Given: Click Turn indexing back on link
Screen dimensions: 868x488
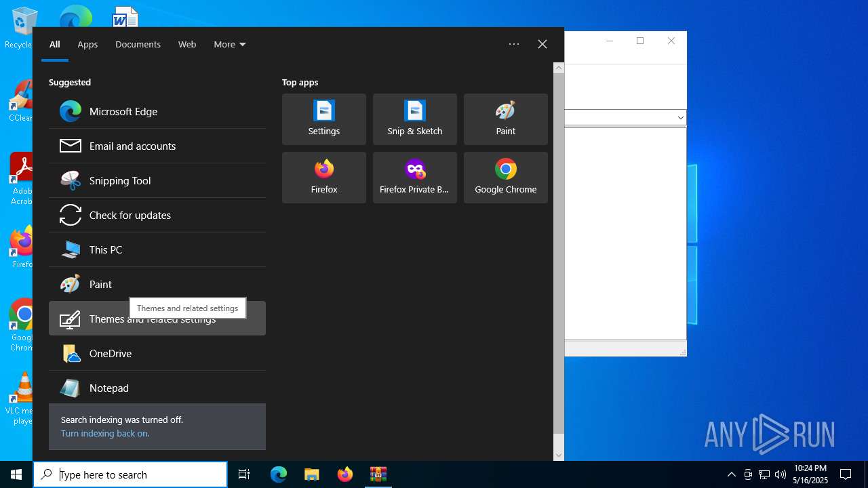Looking at the screenshot, I should coord(105,433).
